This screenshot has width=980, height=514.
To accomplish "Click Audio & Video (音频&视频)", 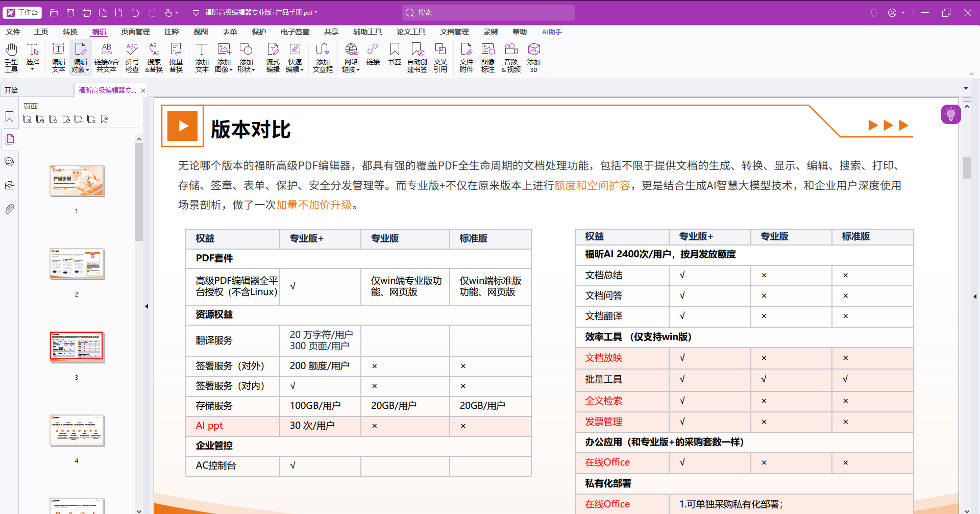I will click(x=511, y=57).
